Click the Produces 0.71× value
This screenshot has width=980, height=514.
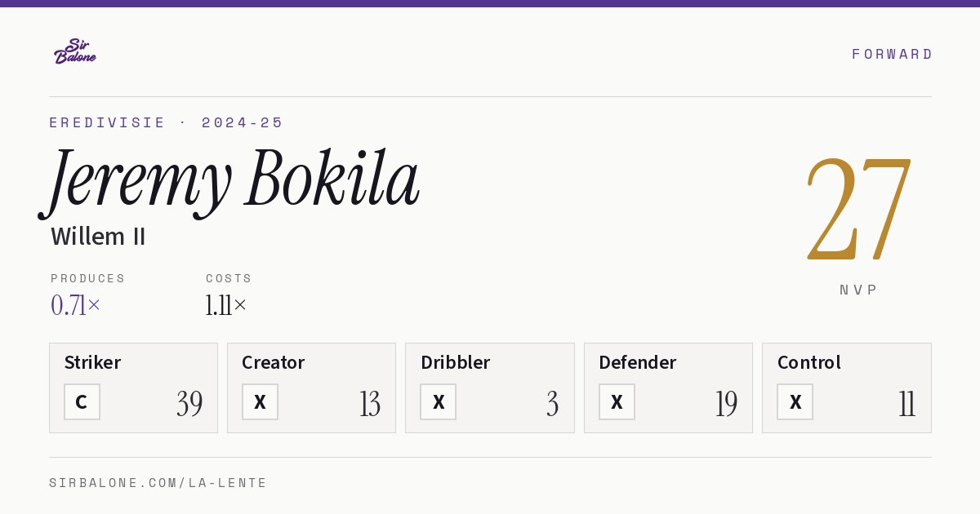(76, 305)
